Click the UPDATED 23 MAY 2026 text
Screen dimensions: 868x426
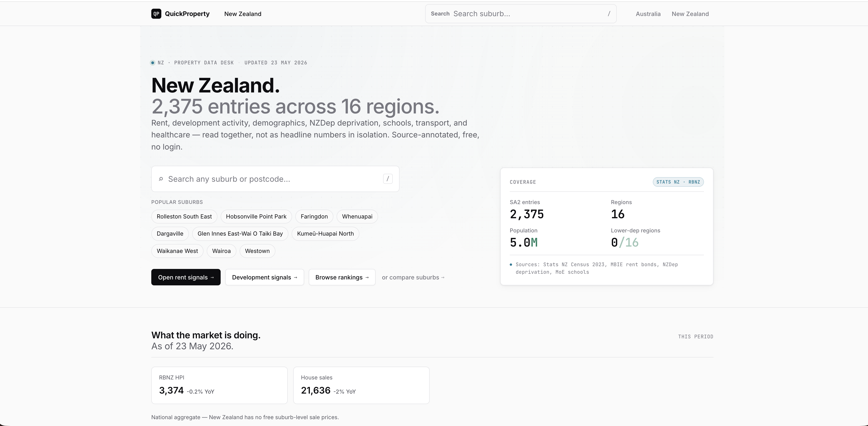[x=276, y=63]
